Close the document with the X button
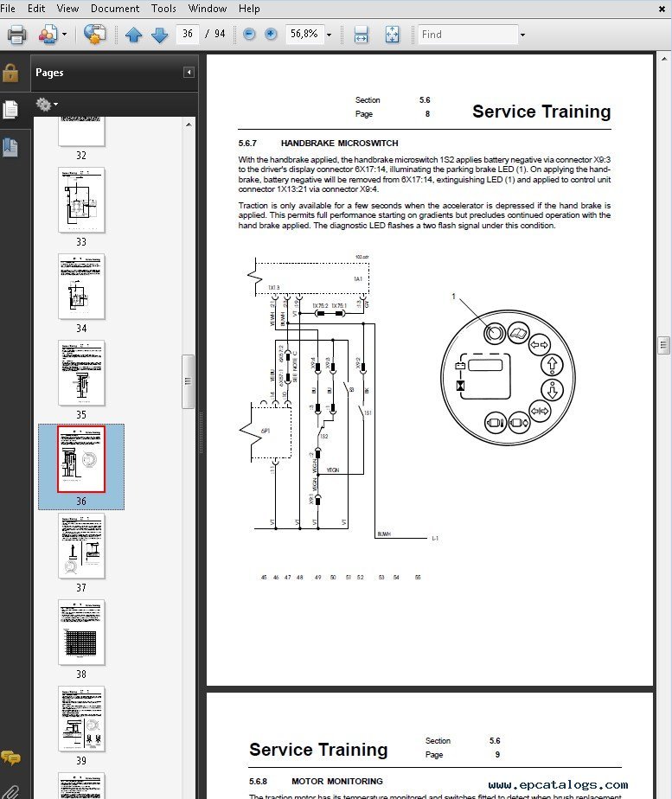This screenshot has width=672, height=799. (x=662, y=9)
